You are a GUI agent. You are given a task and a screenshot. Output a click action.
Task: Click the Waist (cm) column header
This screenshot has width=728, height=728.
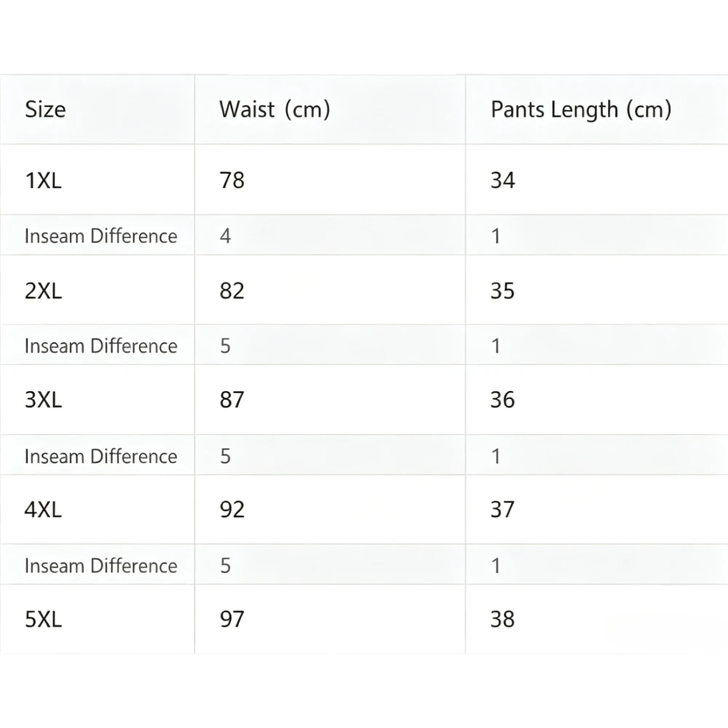tap(274, 110)
